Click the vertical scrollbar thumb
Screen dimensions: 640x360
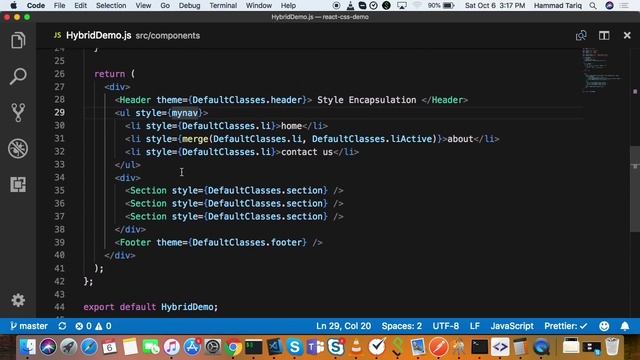[635, 189]
